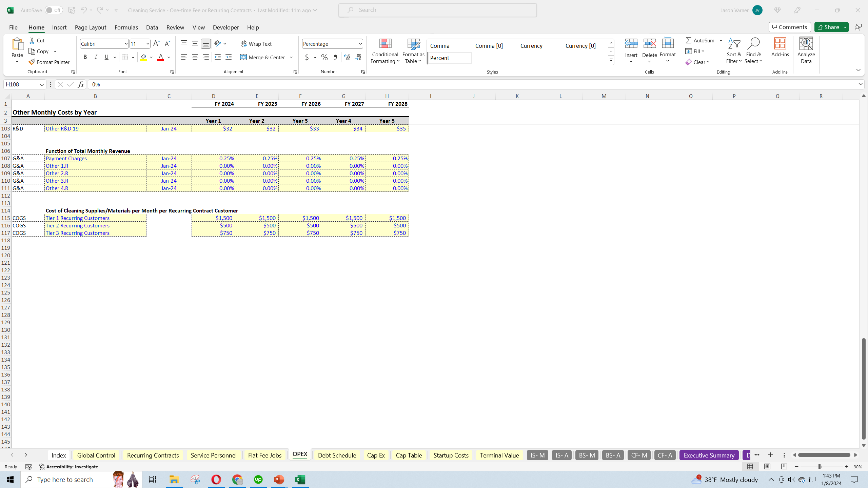
Task: Open Conditional Formatting options
Action: coord(384,51)
